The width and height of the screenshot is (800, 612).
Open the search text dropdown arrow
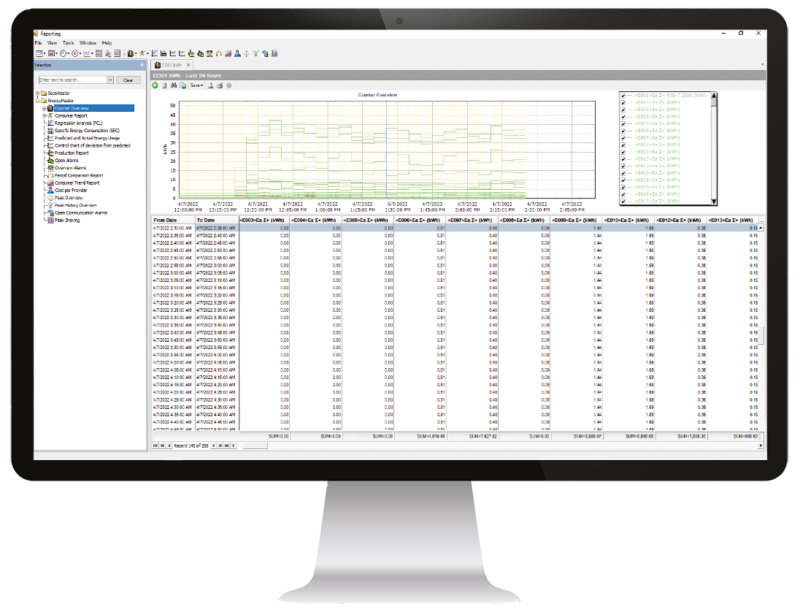point(109,79)
